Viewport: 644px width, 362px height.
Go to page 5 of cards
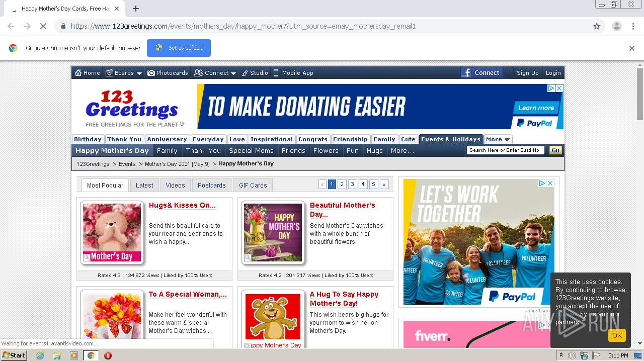coord(373,185)
